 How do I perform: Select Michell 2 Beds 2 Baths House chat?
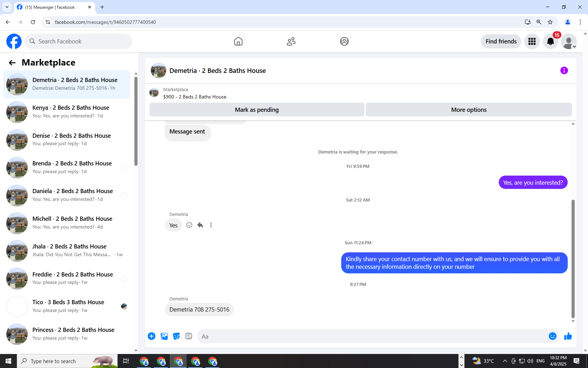[x=66, y=223]
